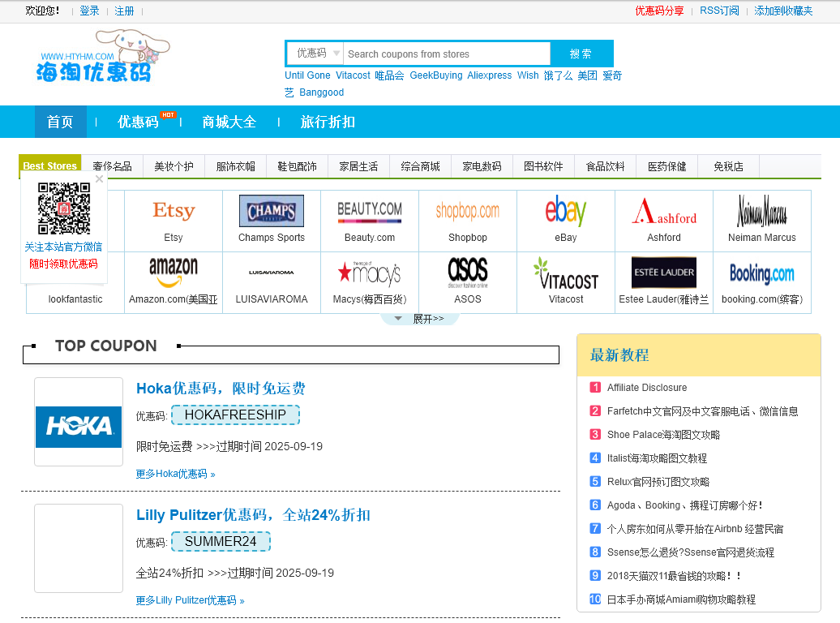Select the Best Stores tab
The width and height of the screenshot is (840, 623).
pos(49,166)
